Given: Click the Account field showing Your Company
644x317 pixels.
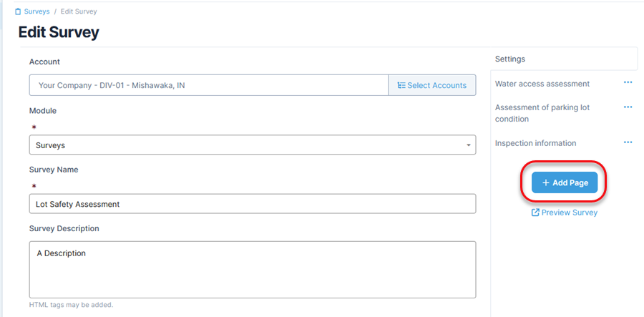Looking at the screenshot, I should pos(209,85).
